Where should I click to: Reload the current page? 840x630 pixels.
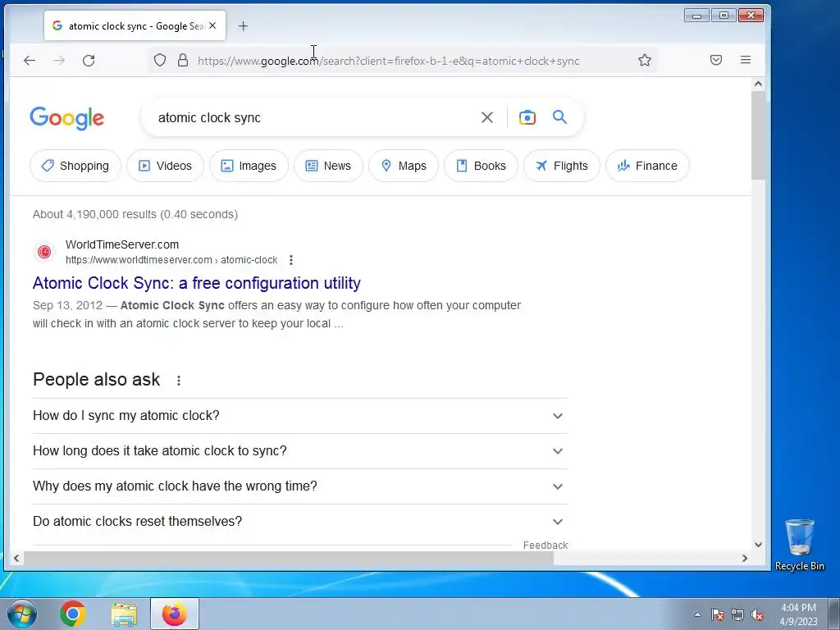tap(89, 61)
